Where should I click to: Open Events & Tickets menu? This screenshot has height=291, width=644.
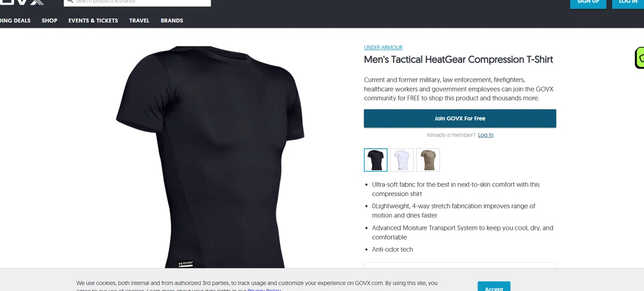(x=93, y=21)
